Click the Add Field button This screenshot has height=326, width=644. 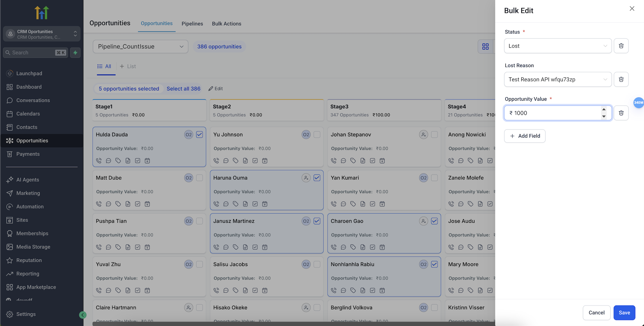pyautogui.click(x=525, y=136)
